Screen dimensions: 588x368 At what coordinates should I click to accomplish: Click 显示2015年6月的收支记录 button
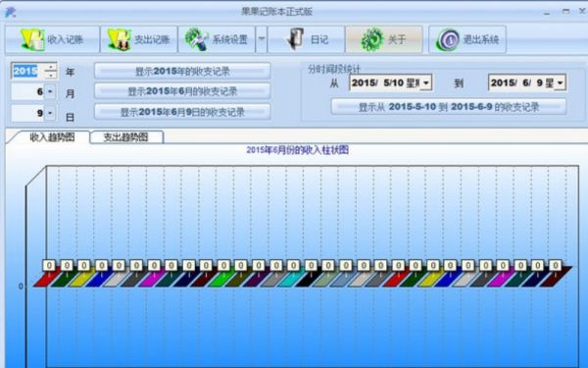point(182,91)
